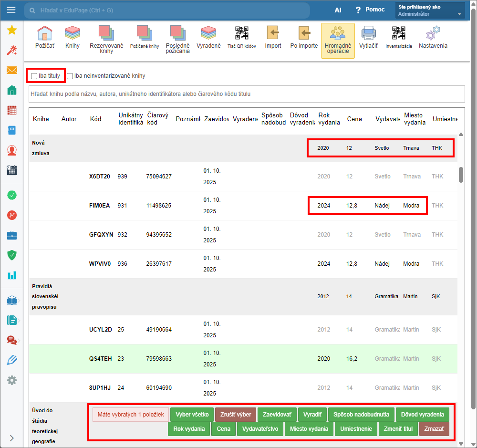
Task: Click the red Zmazať button
Action: pyautogui.click(x=434, y=429)
